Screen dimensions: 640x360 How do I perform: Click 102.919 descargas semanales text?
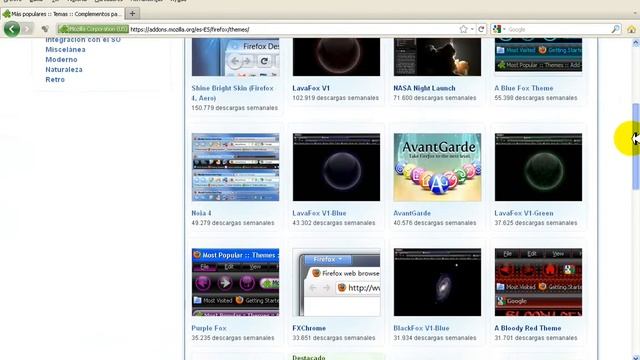tap(336, 98)
